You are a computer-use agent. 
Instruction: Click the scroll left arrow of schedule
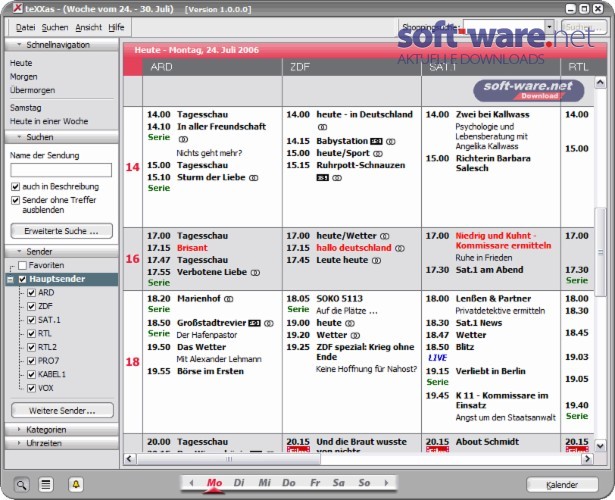(x=129, y=459)
